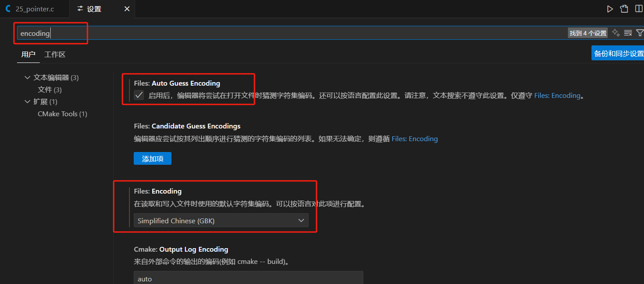Click the Run play icon in the title bar
Viewport: 644px width, 284px height.
610,8
